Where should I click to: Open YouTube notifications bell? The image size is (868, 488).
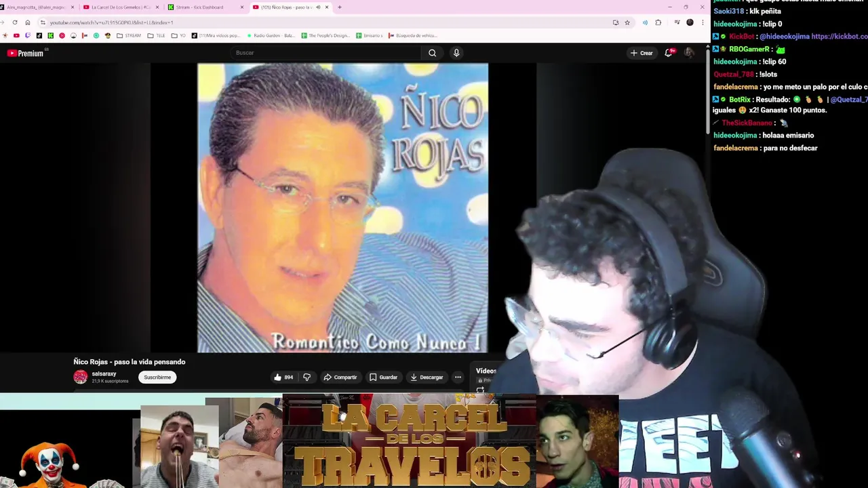pos(669,53)
